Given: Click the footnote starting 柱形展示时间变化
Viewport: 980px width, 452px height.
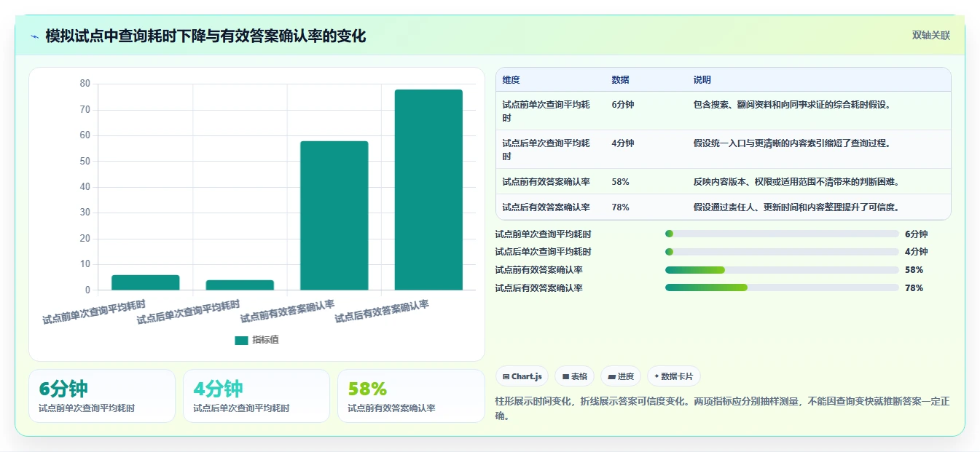Looking at the screenshot, I should [x=722, y=408].
